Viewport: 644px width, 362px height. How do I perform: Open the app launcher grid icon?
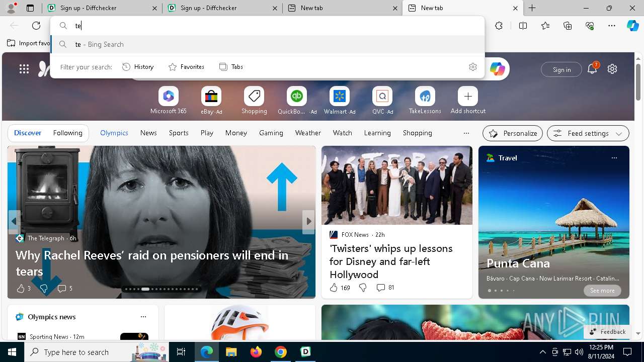(24, 69)
